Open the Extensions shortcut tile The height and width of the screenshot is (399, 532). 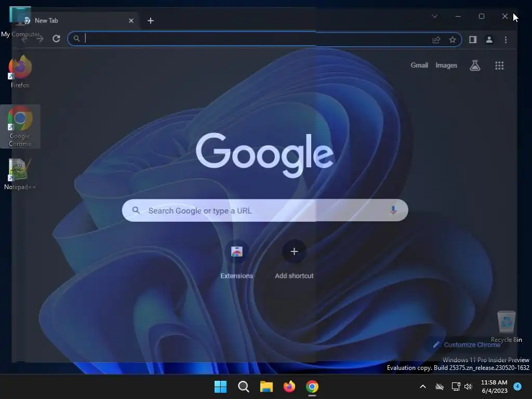click(237, 260)
